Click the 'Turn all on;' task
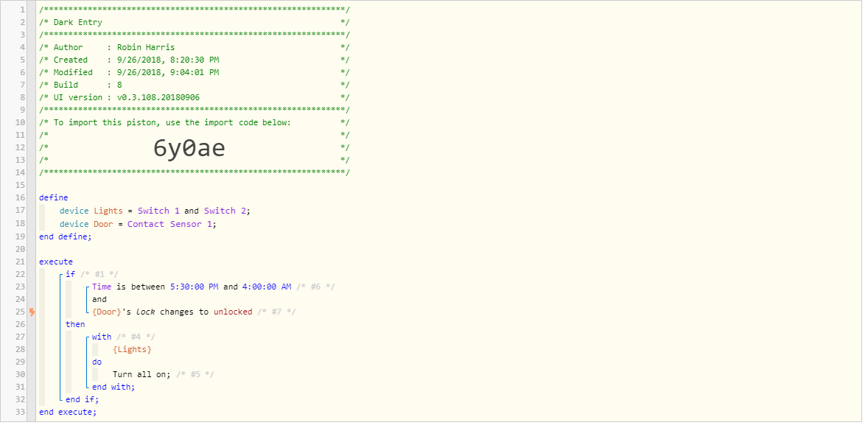This screenshot has height=428, width=868. [142, 375]
